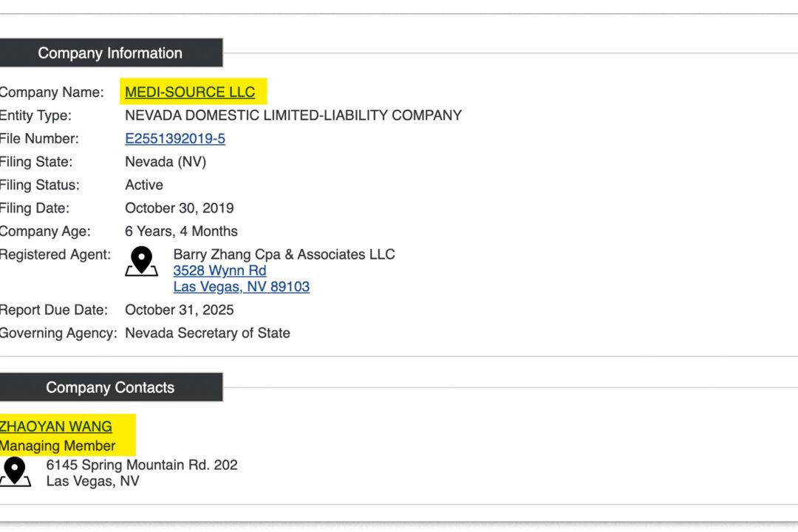The height and width of the screenshot is (532, 798).
Task: Open the Las Vegas, NV 89103 link
Action: pyautogui.click(x=242, y=287)
